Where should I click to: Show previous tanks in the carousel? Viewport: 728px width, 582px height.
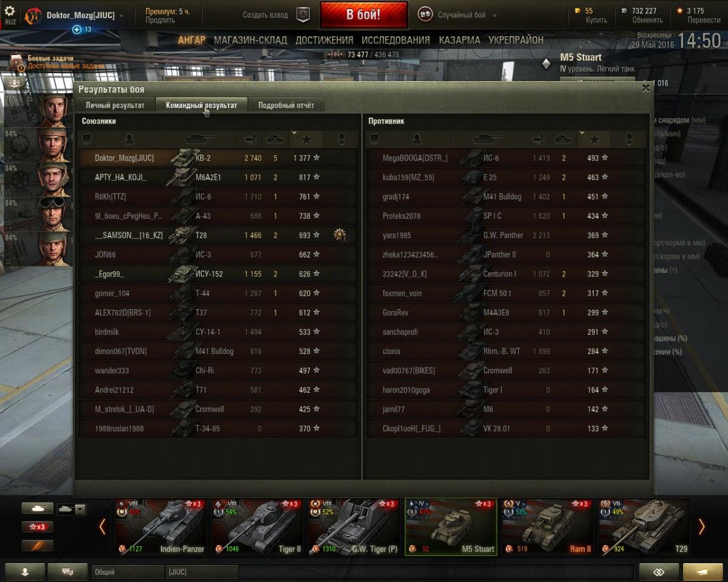(x=102, y=527)
